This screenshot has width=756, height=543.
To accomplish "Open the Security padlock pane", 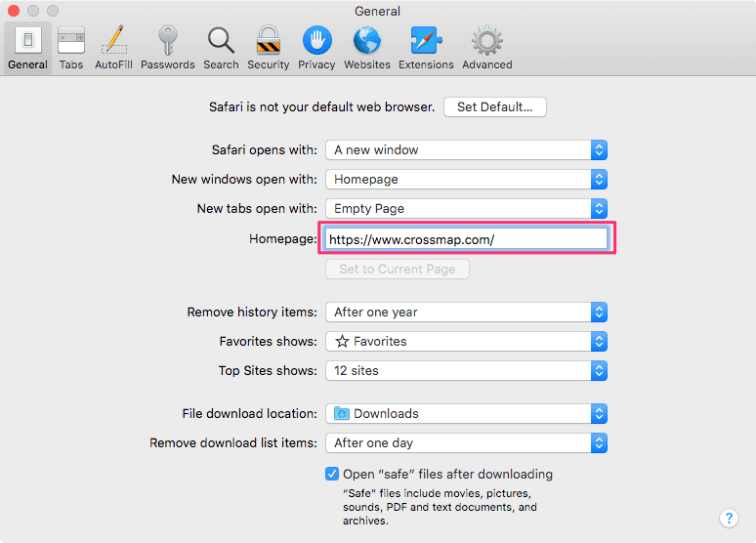I will click(268, 48).
